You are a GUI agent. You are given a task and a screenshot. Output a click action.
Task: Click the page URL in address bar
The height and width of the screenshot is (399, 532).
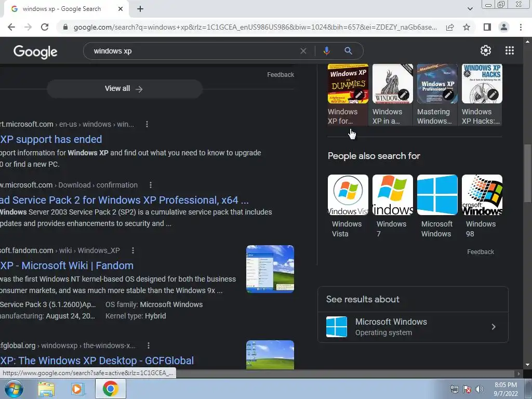[255, 27]
